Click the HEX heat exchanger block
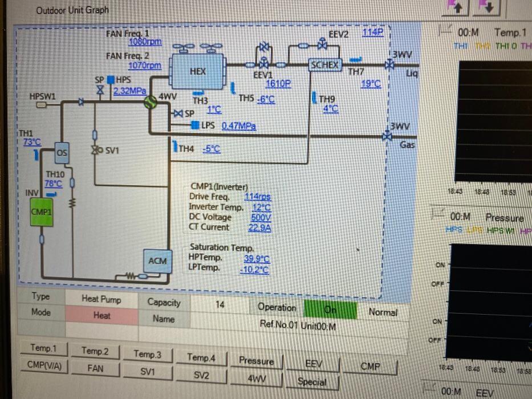Viewport: 532px width, 399px height. pos(197,71)
